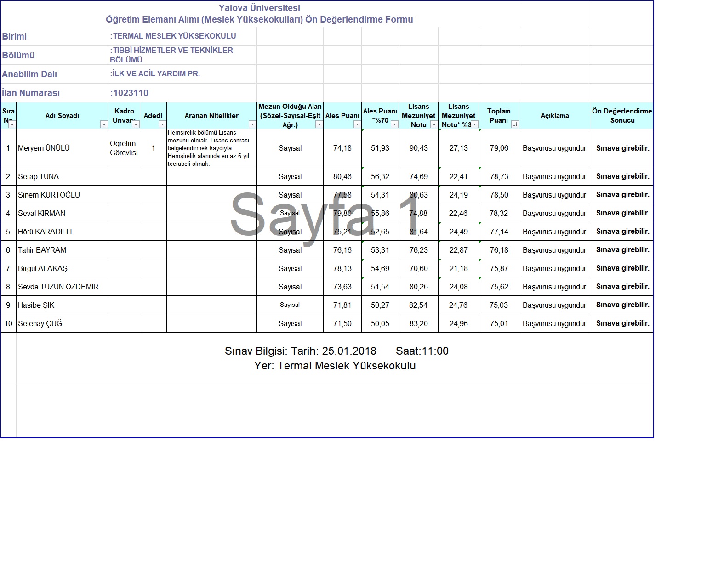The height and width of the screenshot is (588, 701).
Task: Select Lisans %30 value 27,13
Action: [x=458, y=148]
